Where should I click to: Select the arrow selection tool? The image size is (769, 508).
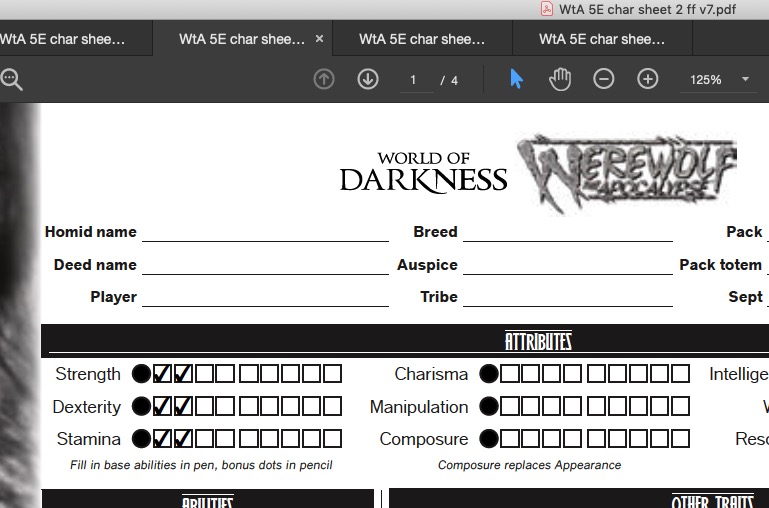(x=516, y=79)
